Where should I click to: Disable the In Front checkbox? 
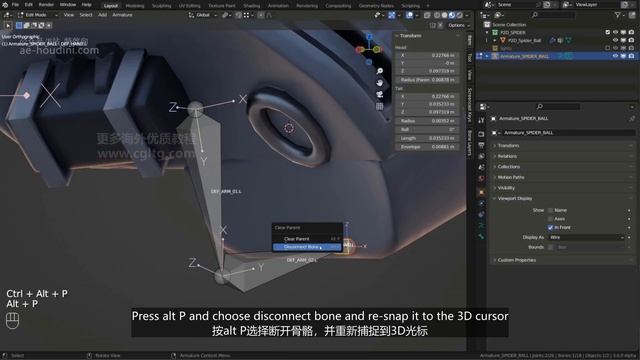point(551,227)
